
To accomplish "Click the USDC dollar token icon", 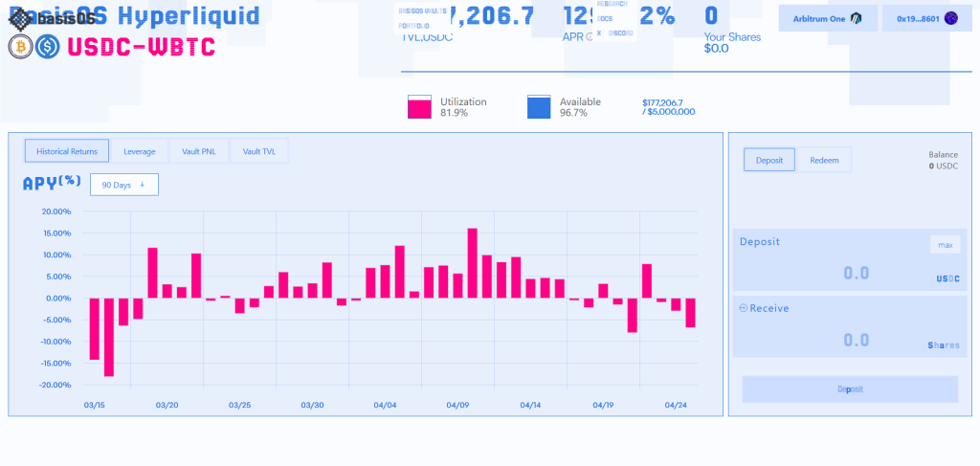I will coord(47,47).
